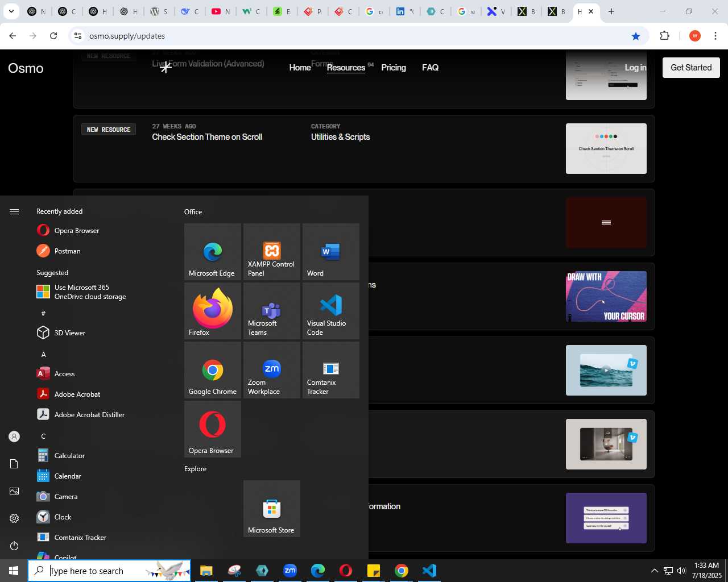Open Documents icon in Start sidebar
The image size is (728, 582).
(14, 464)
